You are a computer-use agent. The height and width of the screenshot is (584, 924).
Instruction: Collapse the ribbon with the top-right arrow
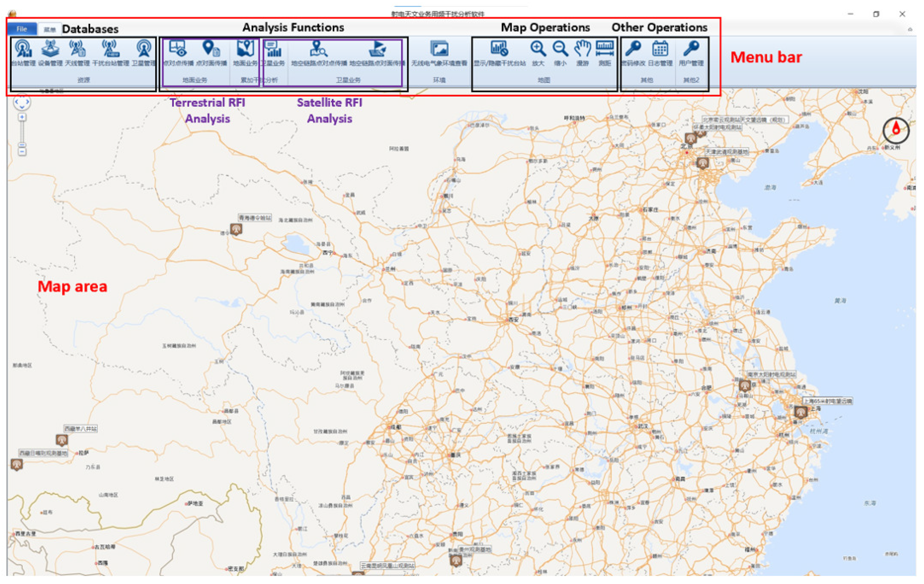(909, 29)
